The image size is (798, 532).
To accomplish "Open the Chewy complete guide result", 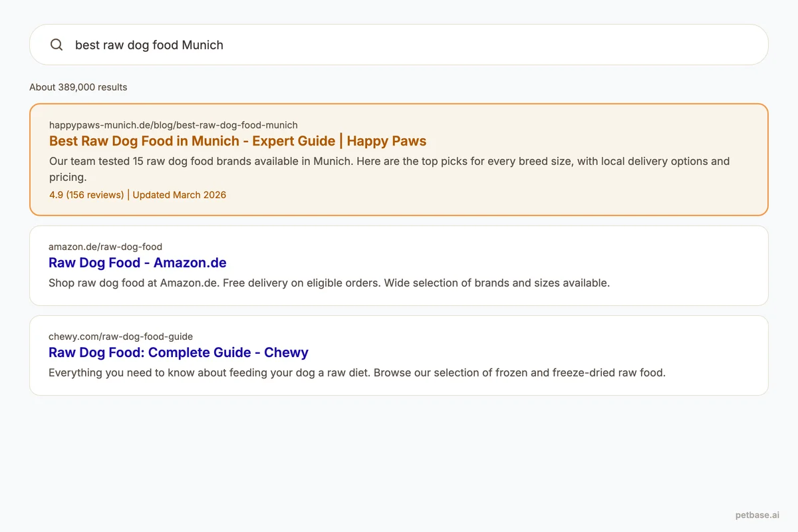I will click(x=178, y=352).
